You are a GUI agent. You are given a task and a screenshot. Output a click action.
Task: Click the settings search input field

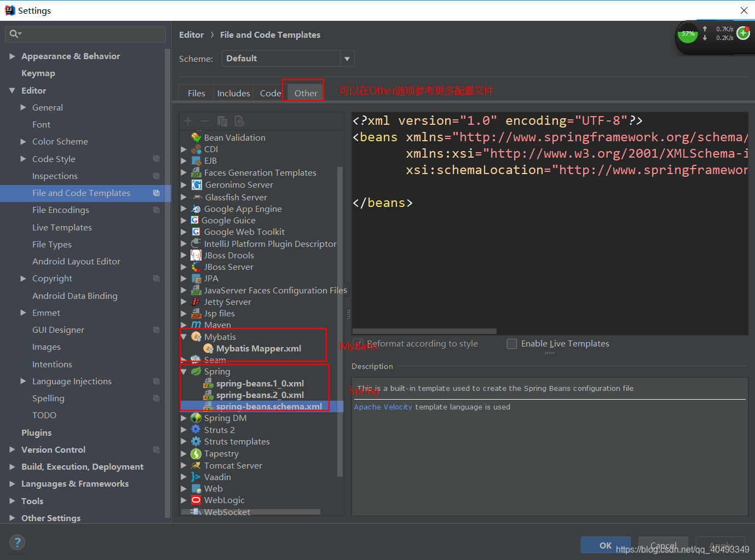click(x=85, y=34)
